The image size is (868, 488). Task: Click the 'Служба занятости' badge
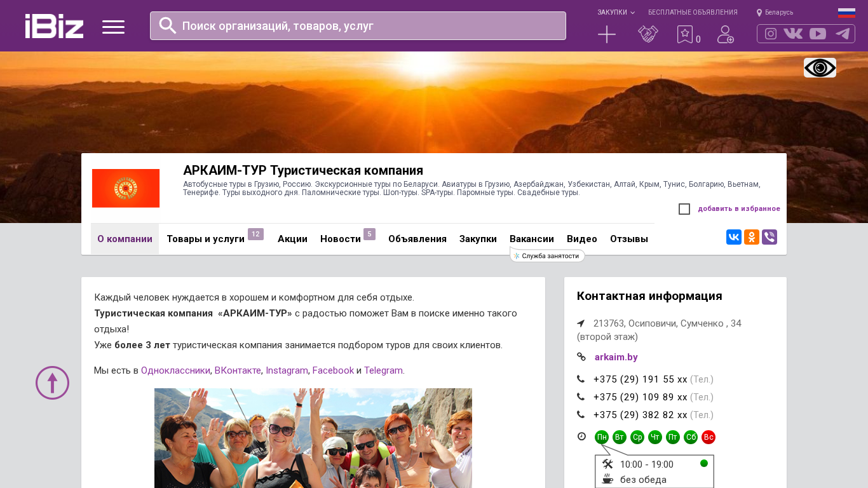(x=547, y=255)
